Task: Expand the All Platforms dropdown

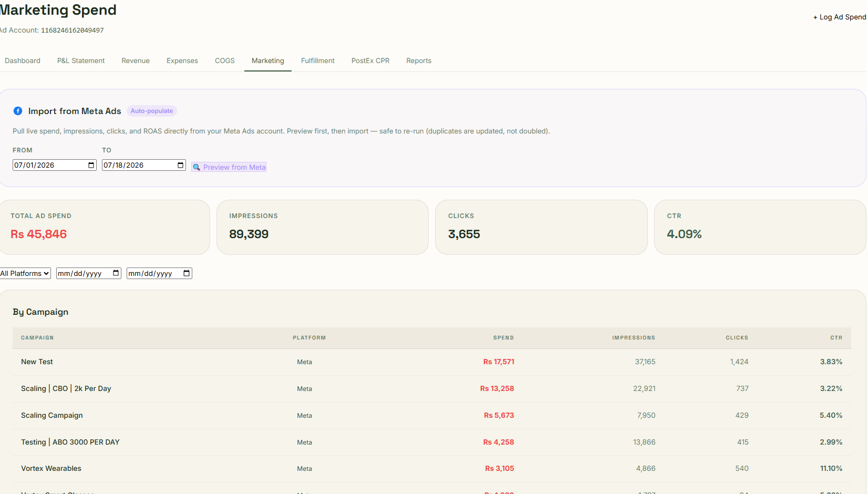Action: [x=25, y=273]
